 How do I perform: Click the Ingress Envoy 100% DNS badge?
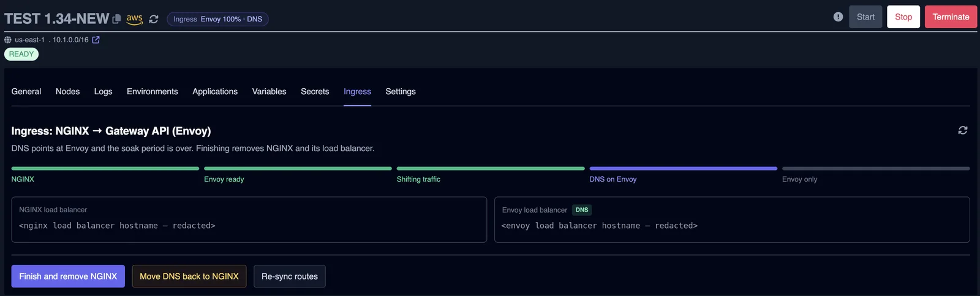[x=217, y=19]
